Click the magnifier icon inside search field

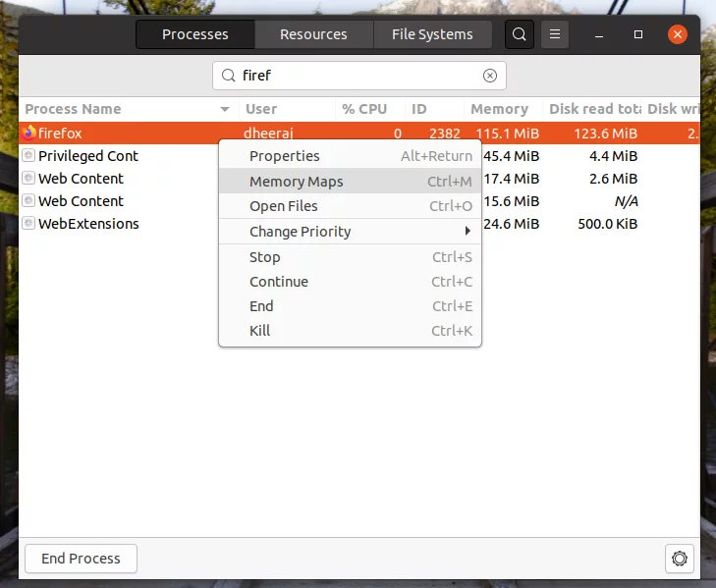click(228, 76)
